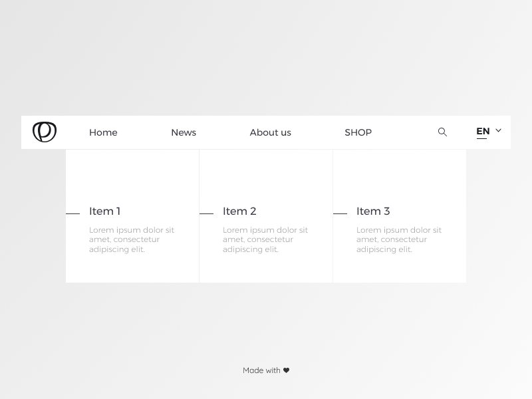The width and height of the screenshot is (532, 399).
Task: Click the Item 1 heading
Action: tap(105, 211)
